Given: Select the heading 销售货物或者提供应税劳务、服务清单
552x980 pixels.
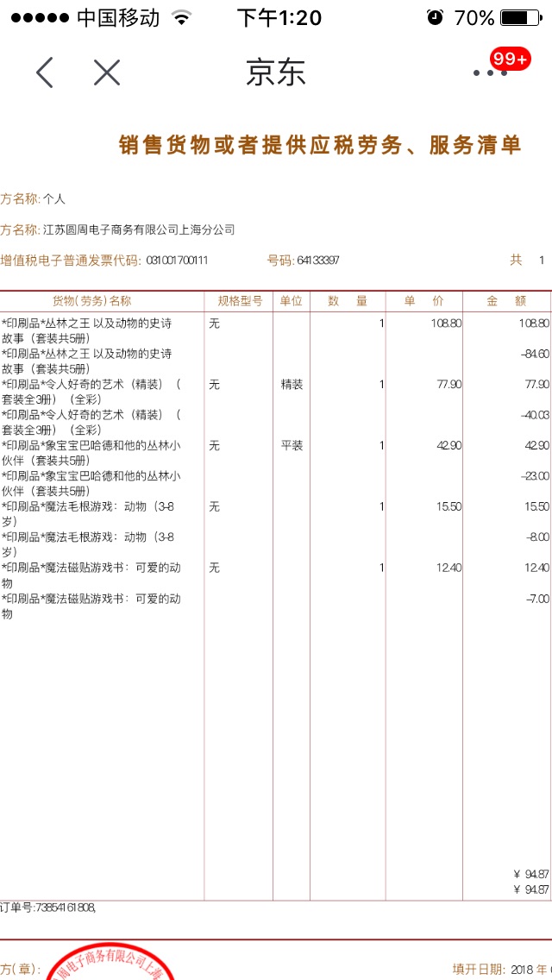Looking at the screenshot, I should tap(321, 145).
